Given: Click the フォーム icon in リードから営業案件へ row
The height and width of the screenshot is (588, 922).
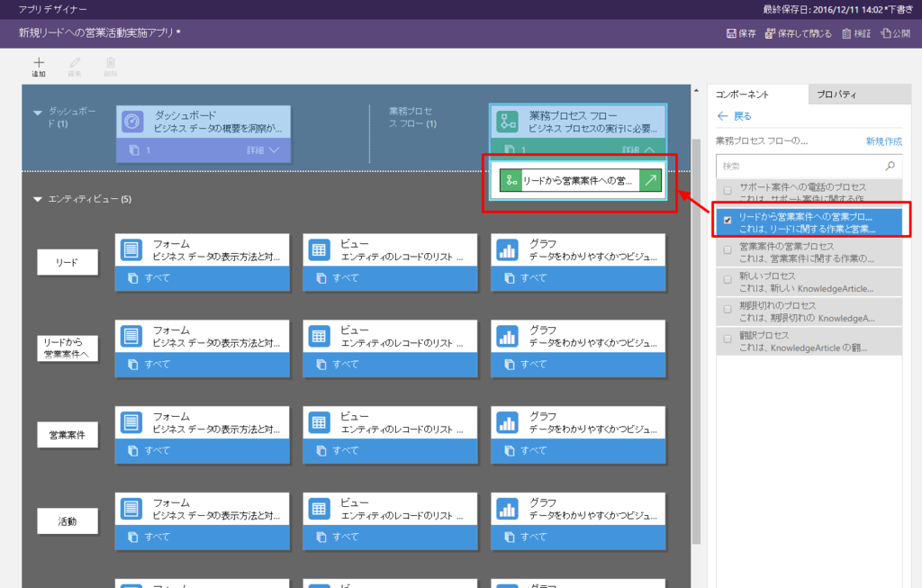Looking at the screenshot, I should click(x=131, y=337).
